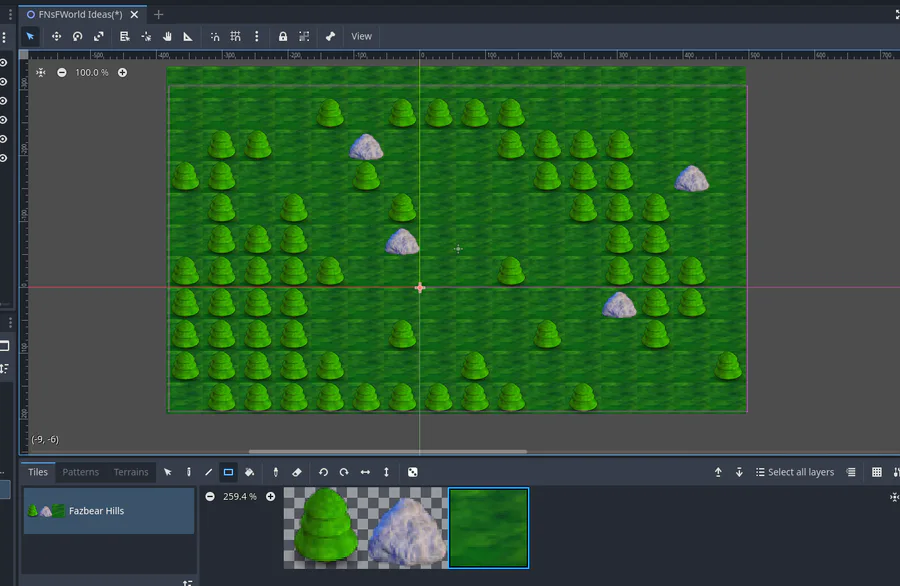Screen dimensions: 900x586
Task: Toggle grid snapping in top toolbar
Action: coord(235,36)
